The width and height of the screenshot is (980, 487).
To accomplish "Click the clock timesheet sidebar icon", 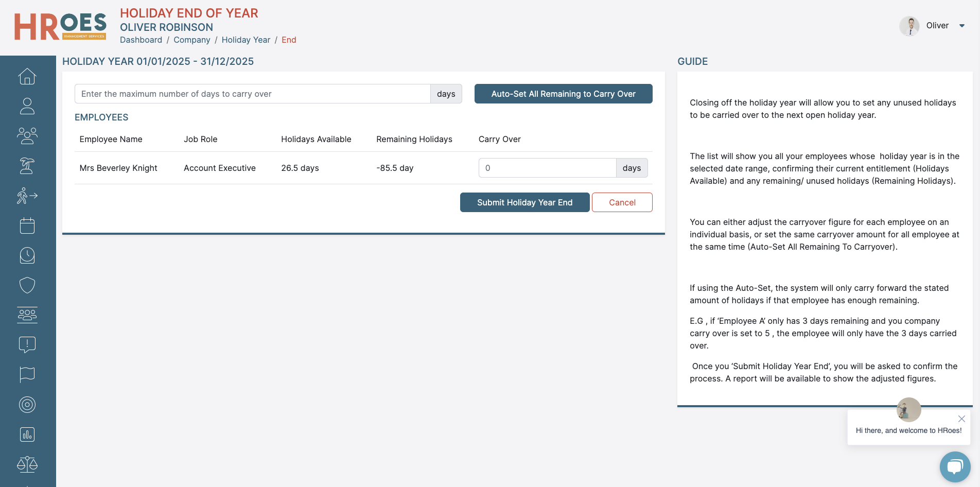I will pos(27,255).
